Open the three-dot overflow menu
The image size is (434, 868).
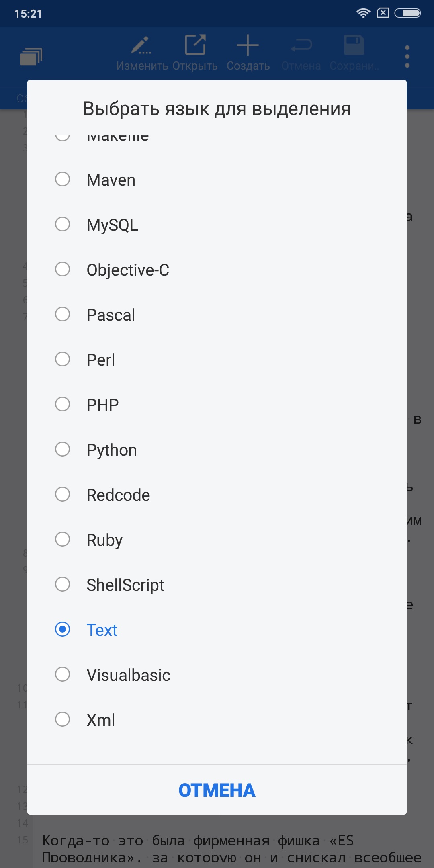coord(407,56)
